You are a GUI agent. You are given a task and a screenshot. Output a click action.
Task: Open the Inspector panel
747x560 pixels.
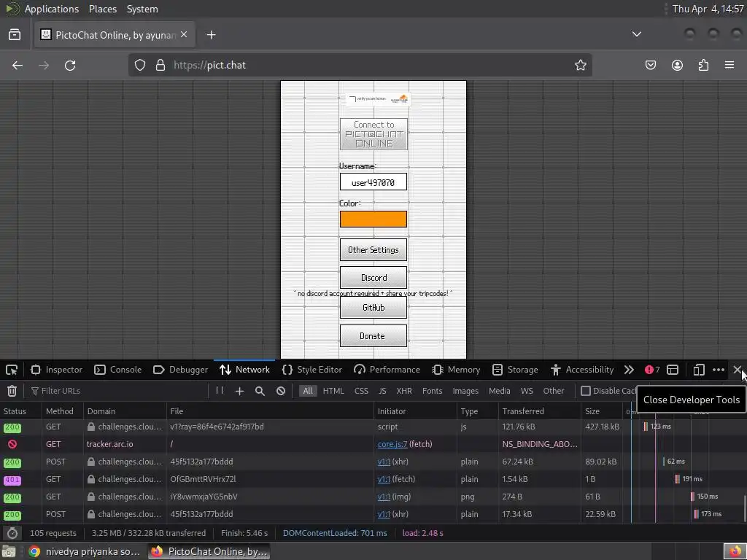[x=56, y=370]
